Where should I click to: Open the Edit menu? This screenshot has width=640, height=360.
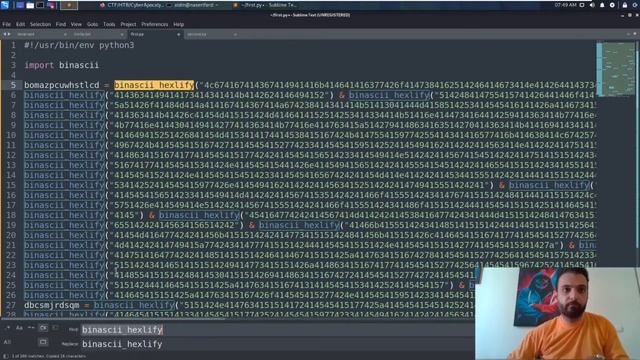(x=20, y=24)
